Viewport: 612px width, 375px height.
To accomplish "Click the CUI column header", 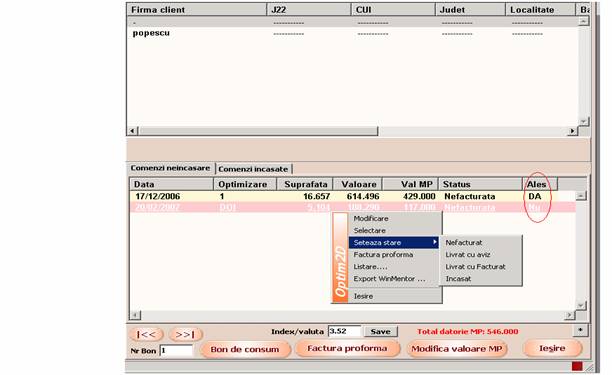I will tap(393, 10).
